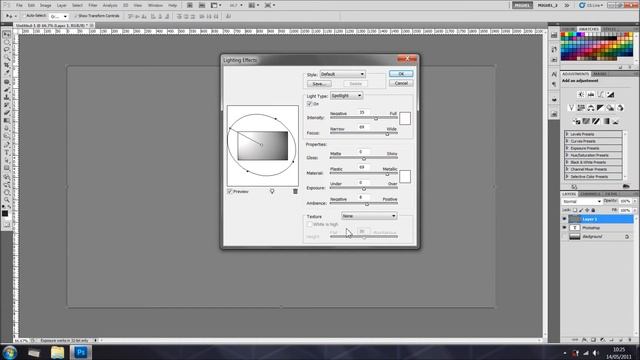
Task: Hide the Photoshop text layer eye
Action: [564, 228]
